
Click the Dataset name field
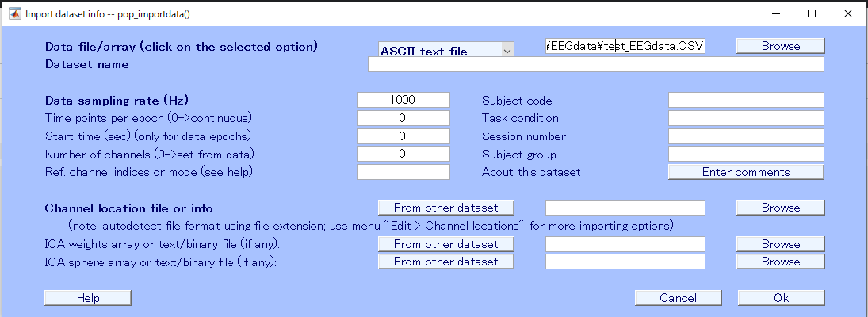coord(596,64)
